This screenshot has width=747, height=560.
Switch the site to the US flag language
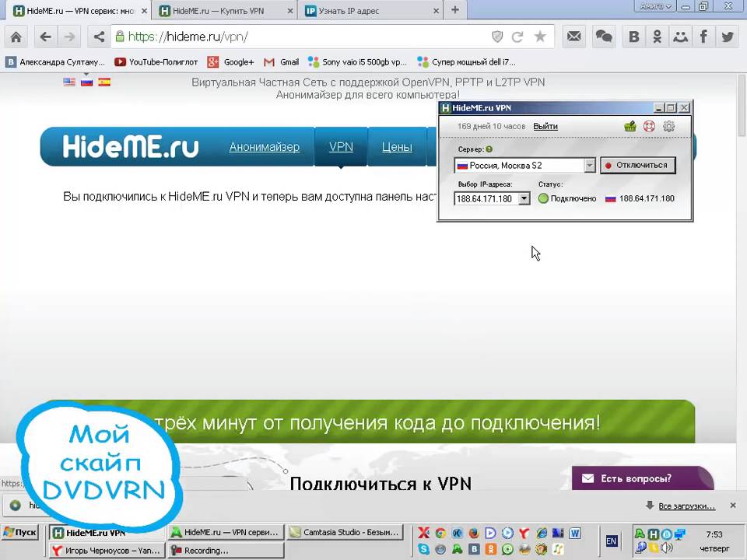[x=69, y=82]
